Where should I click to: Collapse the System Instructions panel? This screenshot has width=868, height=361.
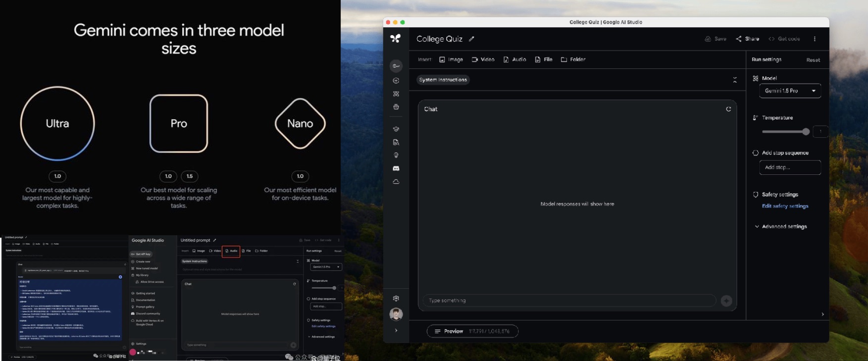(x=735, y=80)
